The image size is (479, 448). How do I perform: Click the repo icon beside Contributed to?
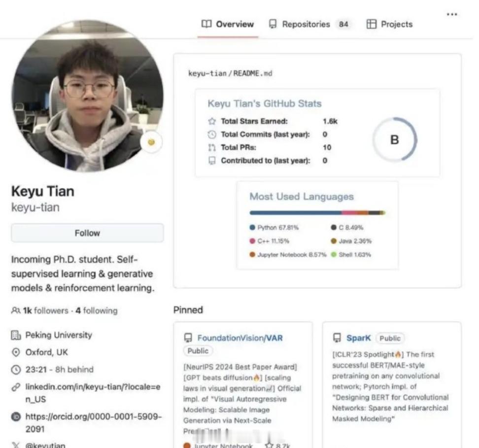coord(212,161)
